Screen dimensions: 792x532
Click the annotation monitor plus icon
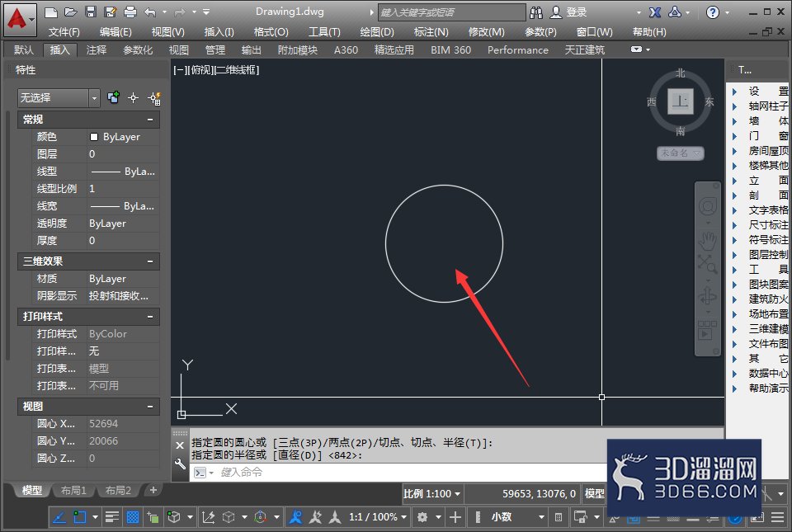coord(455,517)
